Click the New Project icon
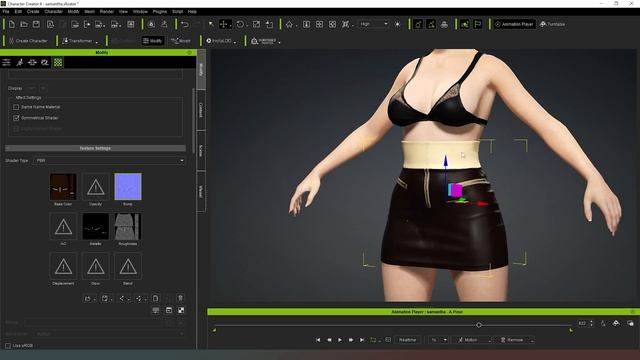Image resolution: width=640 pixels, height=360 pixels. 11,24
